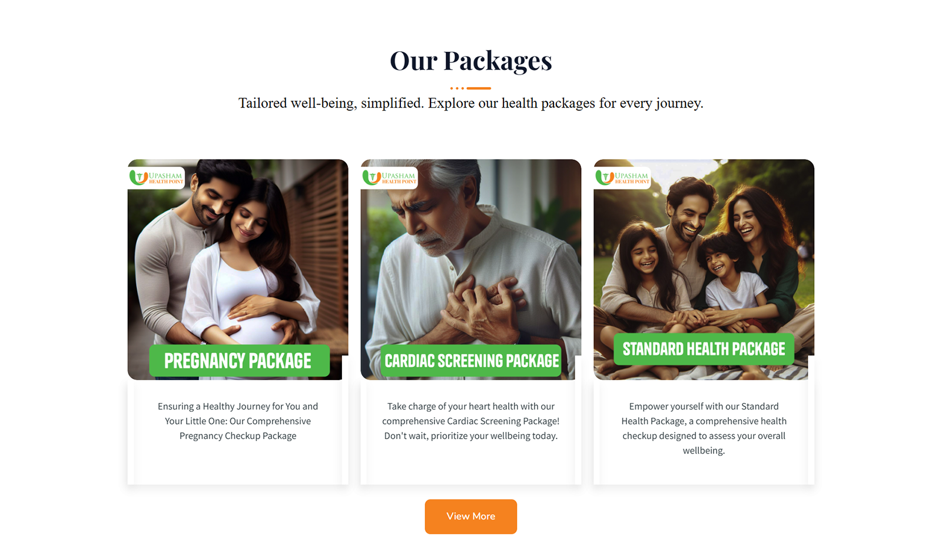Click the green Cardiac Screening Package banner

tap(472, 361)
